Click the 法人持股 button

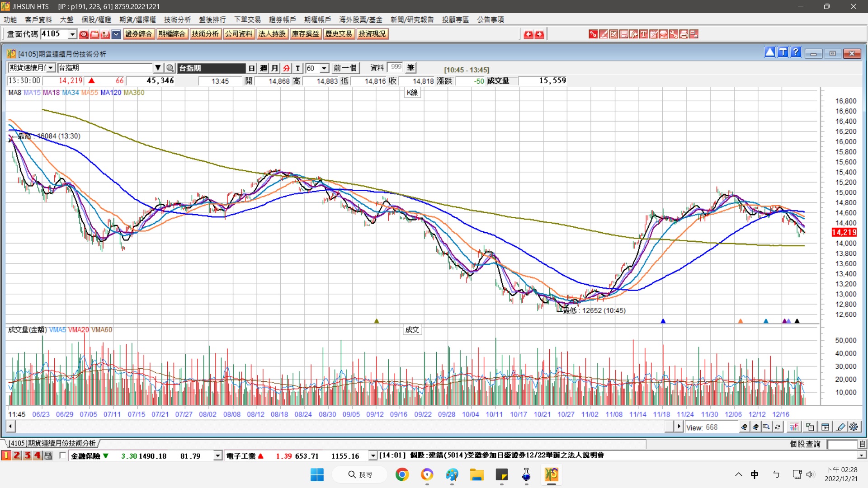tap(272, 34)
